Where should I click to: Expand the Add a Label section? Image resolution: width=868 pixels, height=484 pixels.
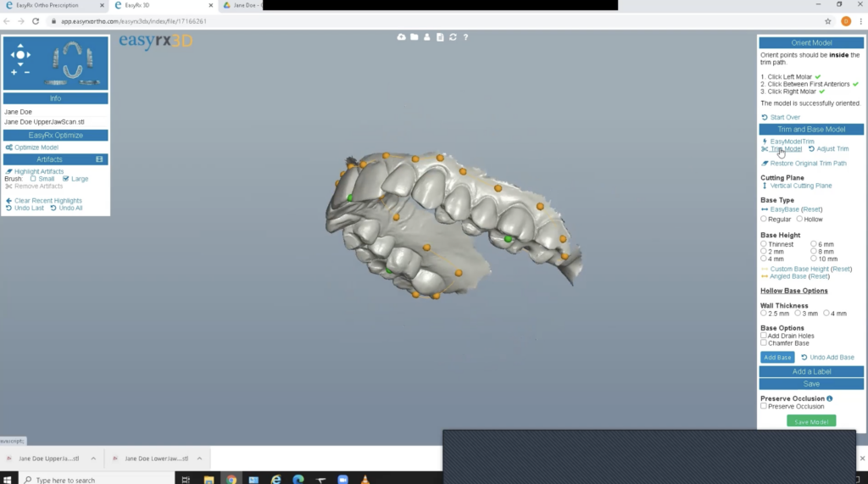tap(811, 371)
